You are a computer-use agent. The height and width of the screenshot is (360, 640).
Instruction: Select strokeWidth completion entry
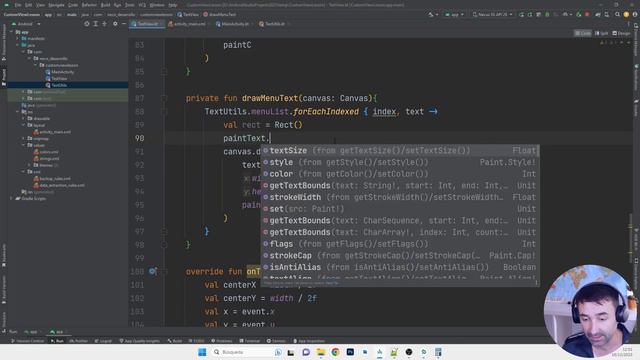coord(400,197)
